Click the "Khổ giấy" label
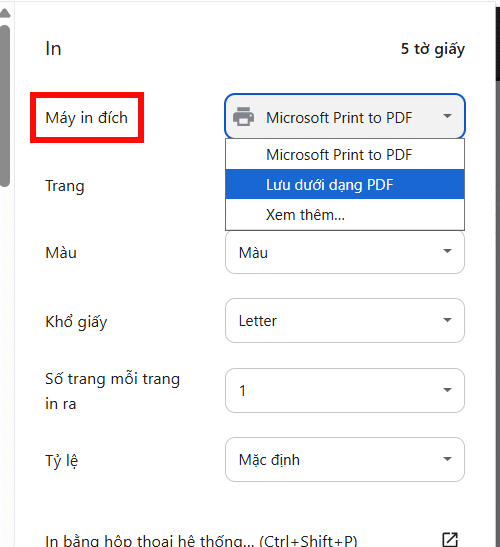Image resolution: width=500 pixels, height=547 pixels. click(x=76, y=321)
